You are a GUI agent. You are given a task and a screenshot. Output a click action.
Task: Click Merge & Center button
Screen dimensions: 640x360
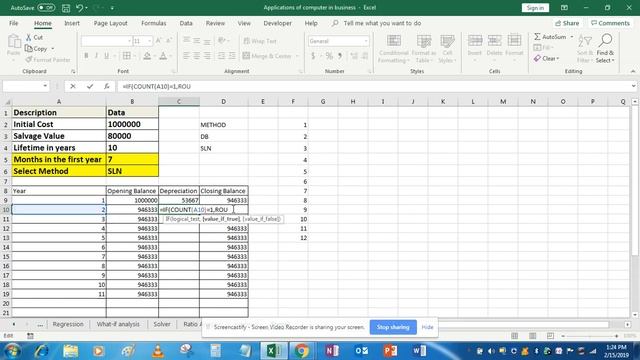[267, 56]
